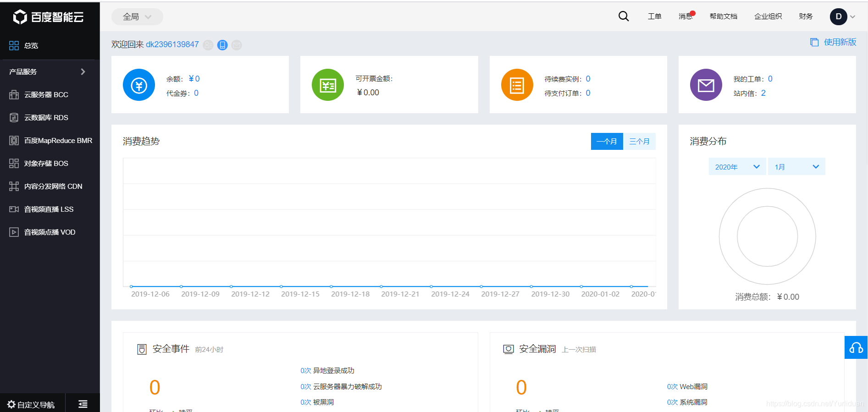Viewport: 868px width, 412px height.
Task: Click the 2019-12-30 data point on chart
Action: 531,286
